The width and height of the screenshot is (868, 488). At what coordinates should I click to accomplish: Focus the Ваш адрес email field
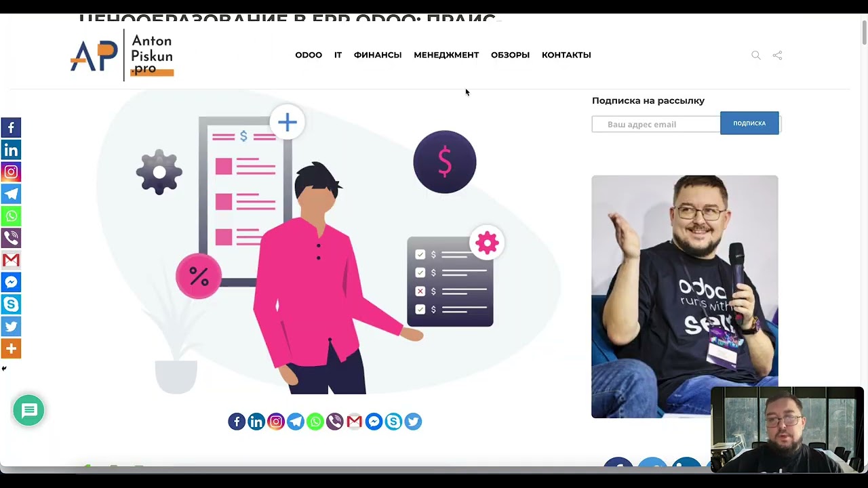(x=656, y=124)
